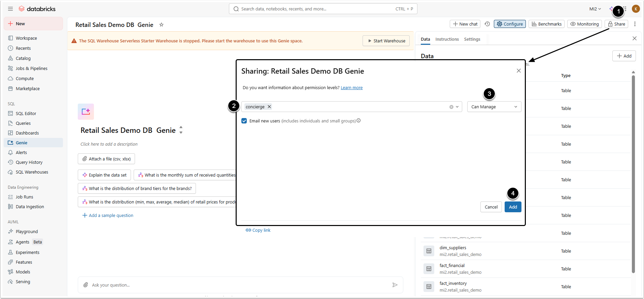The image size is (644, 299).
Task: Remove the concierge tag from recipients
Action: (269, 107)
